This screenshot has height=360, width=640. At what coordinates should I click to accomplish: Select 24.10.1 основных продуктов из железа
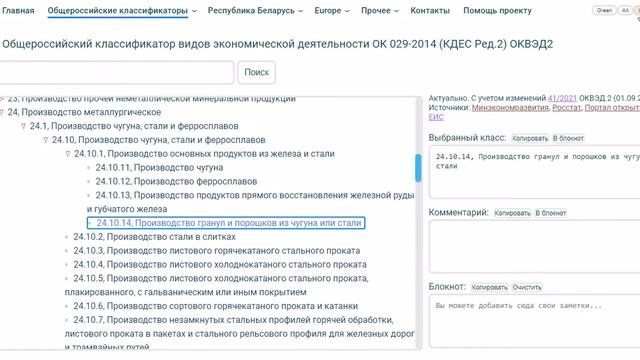(204, 154)
